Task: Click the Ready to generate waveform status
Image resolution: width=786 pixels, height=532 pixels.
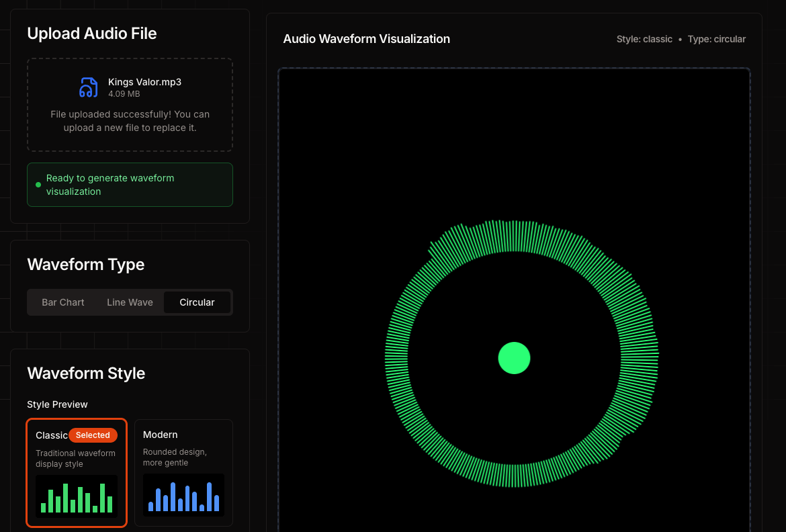Action: (x=130, y=185)
